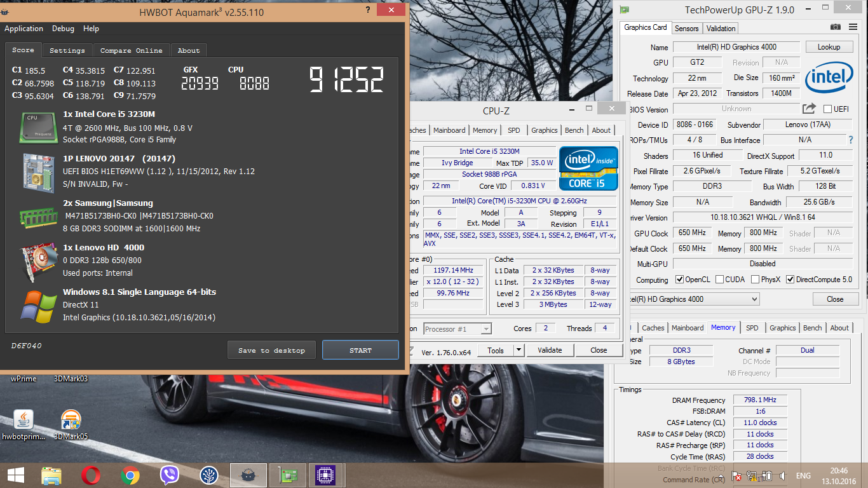Viewport: 868px width, 488px height.
Task: Launch Google Chrome from the taskbar
Action: (130, 475)
